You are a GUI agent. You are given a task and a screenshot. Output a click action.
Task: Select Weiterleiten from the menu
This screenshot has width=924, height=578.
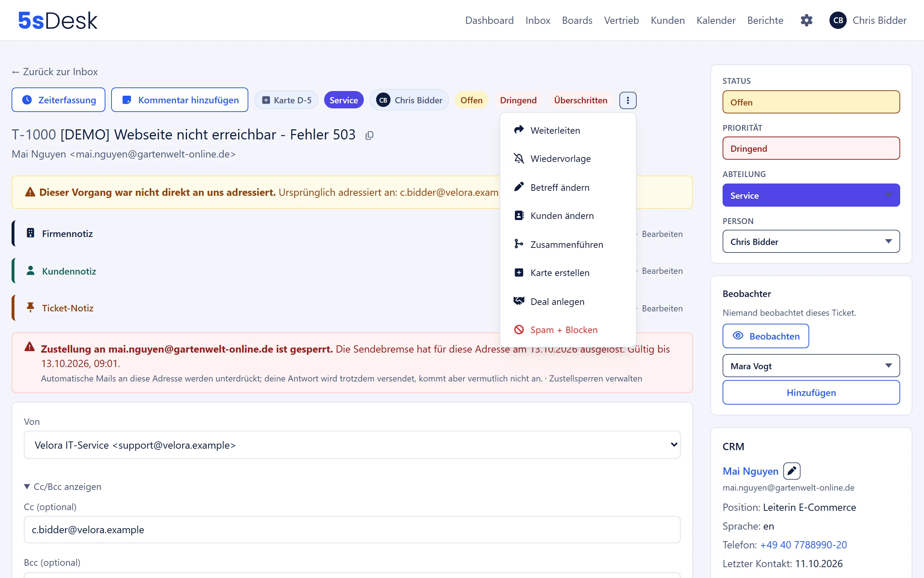[568, 130]
